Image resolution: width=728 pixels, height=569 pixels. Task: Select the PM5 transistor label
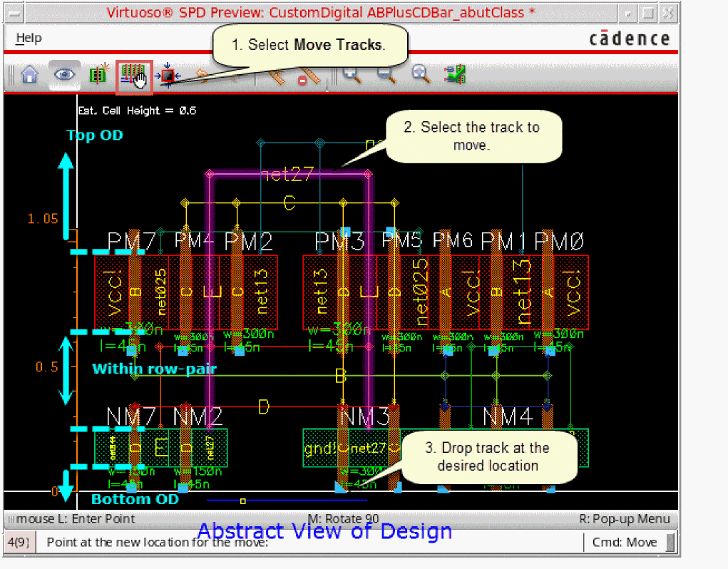coord(401,240)
